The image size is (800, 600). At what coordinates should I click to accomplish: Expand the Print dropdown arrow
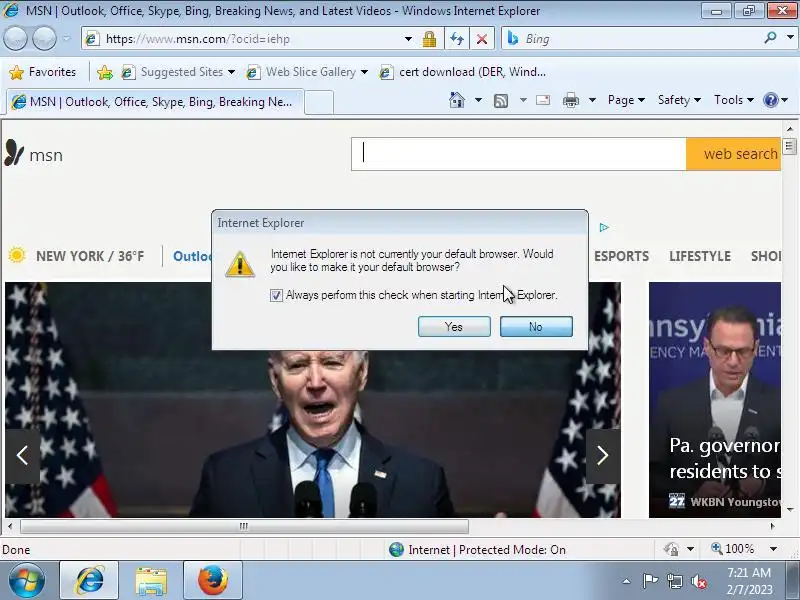click(592, 100)
